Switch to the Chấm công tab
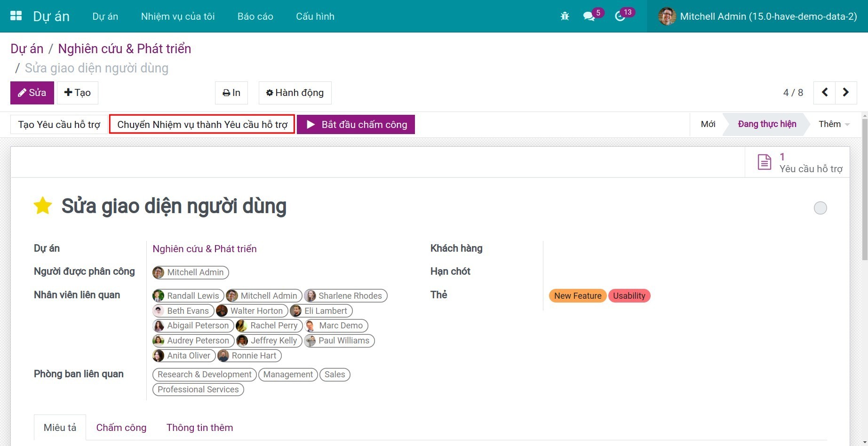This screenshot has height=446, width=868. (121, 428)
